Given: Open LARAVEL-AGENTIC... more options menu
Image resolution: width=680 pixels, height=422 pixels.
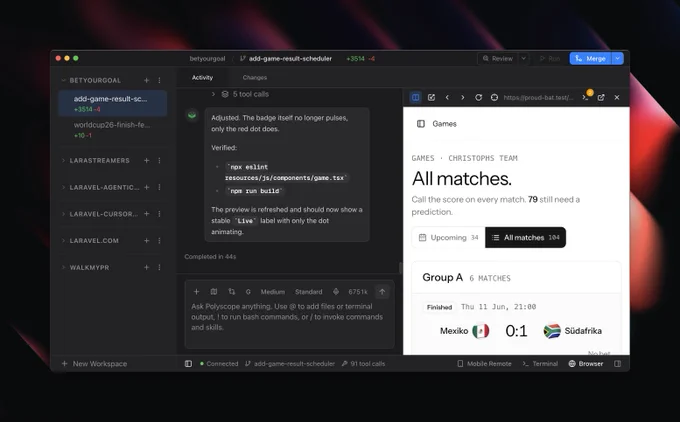Looking at the screenshot, I should [x=159, y=187].
